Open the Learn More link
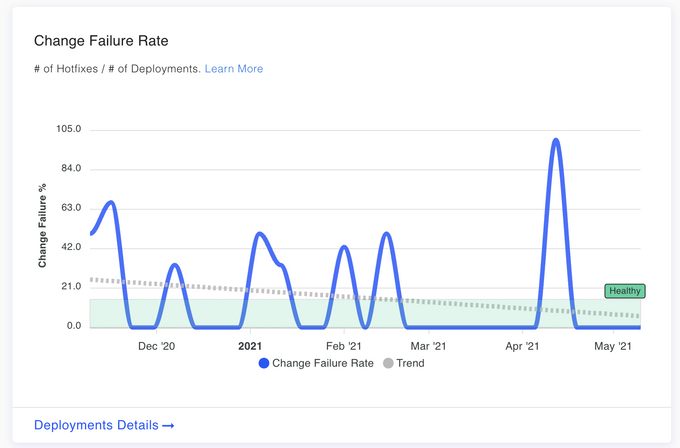 point(234,69)
